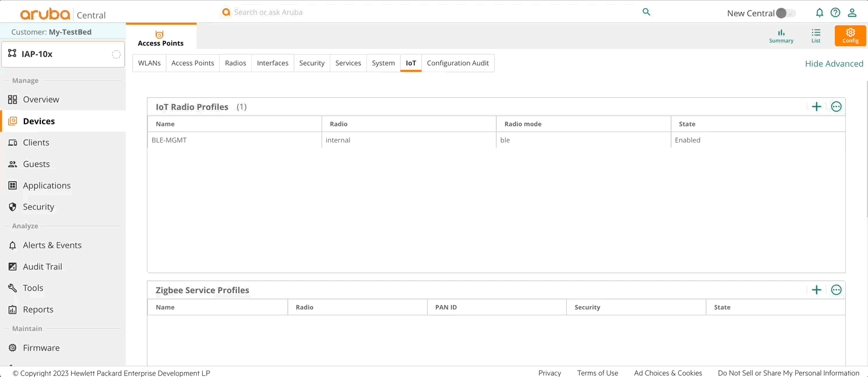Open the Privacy footer link

(x=549, y=373)
